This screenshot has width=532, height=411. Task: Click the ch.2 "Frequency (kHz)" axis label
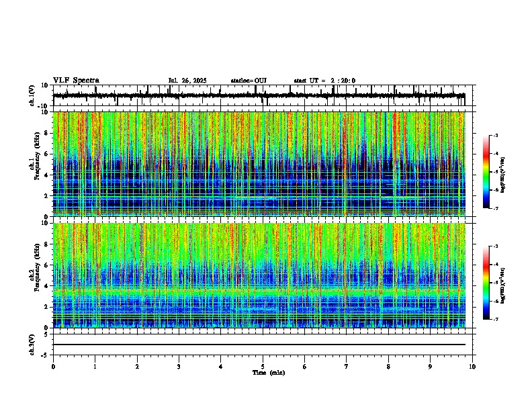click(x=37, y=267)
